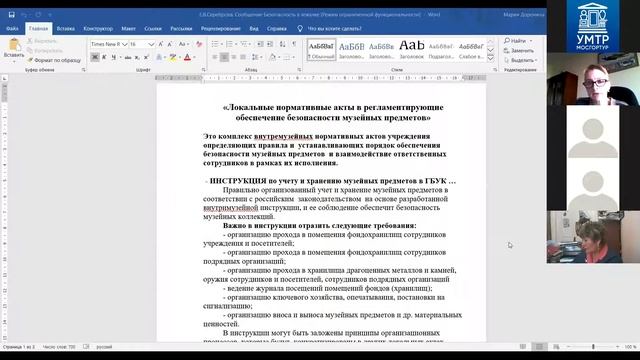Switch to read mode view icon
The width and height of the screenshot is (640, 360).
[523, 347]
